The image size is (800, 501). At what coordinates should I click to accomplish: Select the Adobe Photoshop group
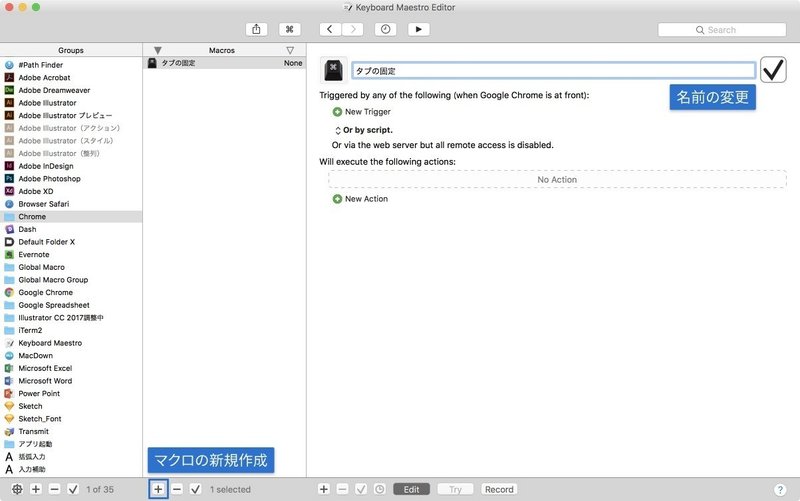click(71, 179)
